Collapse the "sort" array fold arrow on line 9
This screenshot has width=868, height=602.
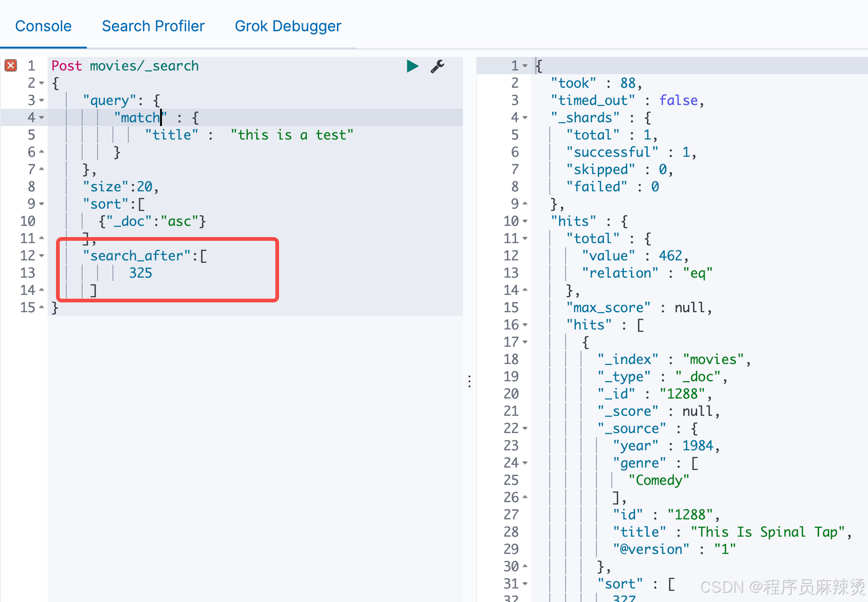click(42, 204)
